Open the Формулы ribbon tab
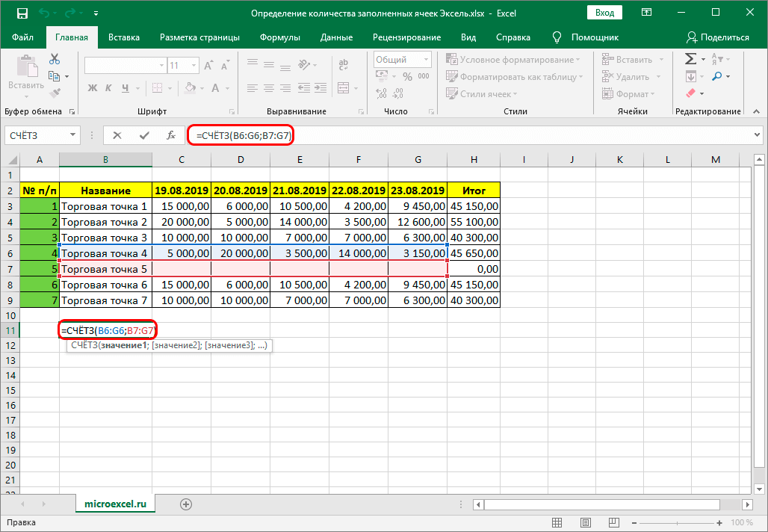The height and width of the screenshot is (532, 768). (279, 37)
